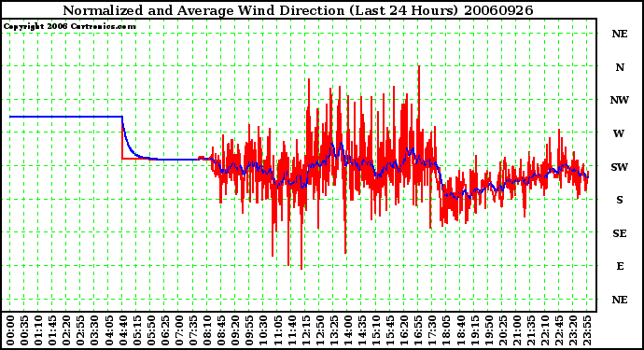
Task: Click the 00:35 time axis label
Action: (24, 330)
